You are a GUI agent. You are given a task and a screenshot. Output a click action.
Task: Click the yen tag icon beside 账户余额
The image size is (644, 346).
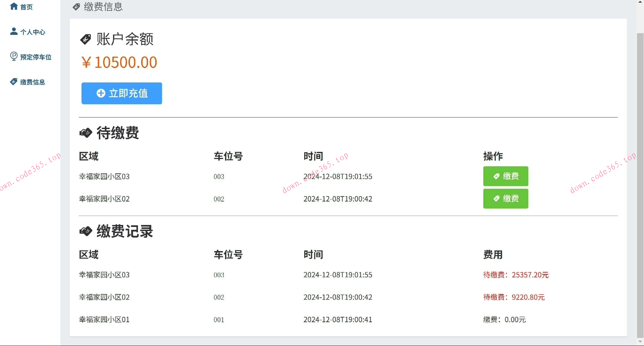click(x=86, y=39)
